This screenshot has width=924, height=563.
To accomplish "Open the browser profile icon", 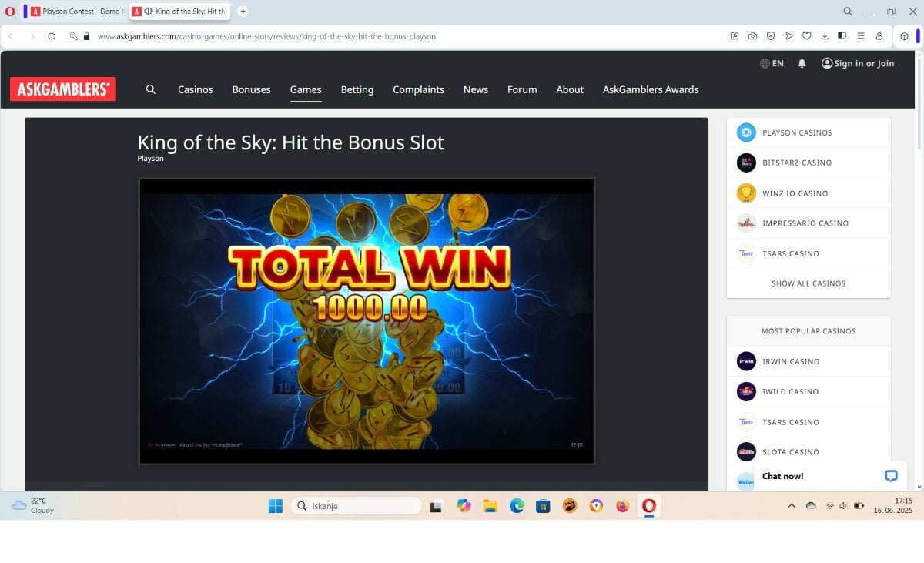I will [x=879, y=36].
